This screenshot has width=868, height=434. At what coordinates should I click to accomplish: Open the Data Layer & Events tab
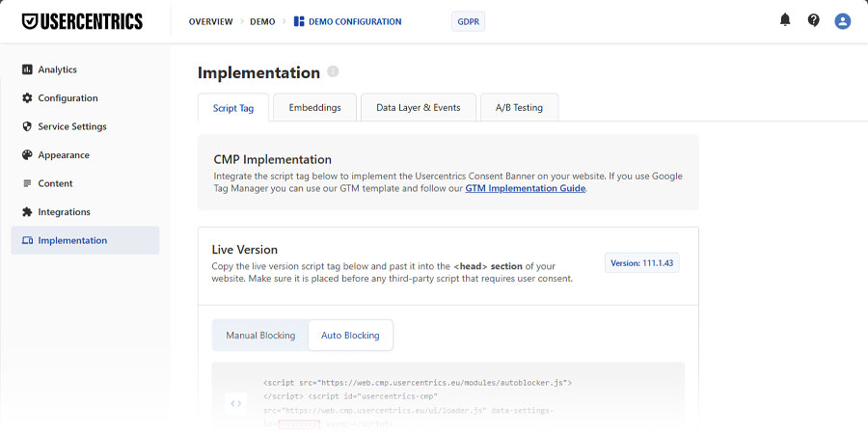coord(418,108)
